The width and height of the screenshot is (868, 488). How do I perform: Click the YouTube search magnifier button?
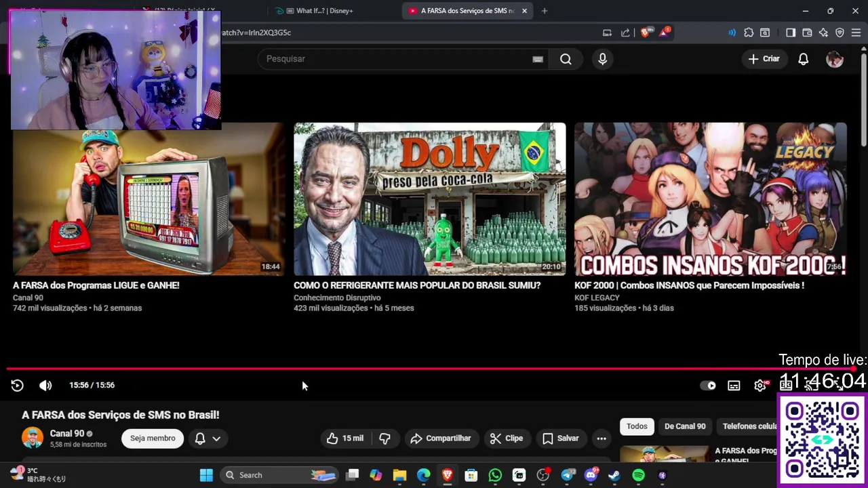pyautogui.click(x=566, y=59)
